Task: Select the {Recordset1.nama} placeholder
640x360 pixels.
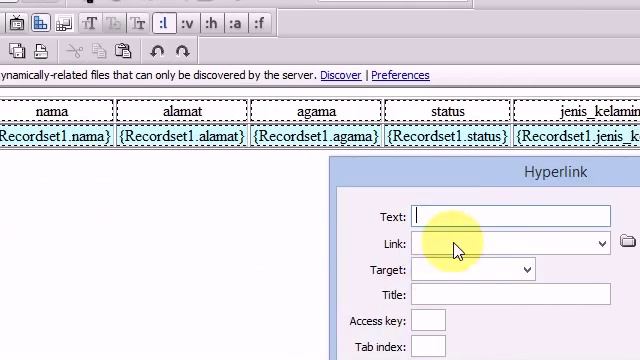Action: tap(55, 136)
